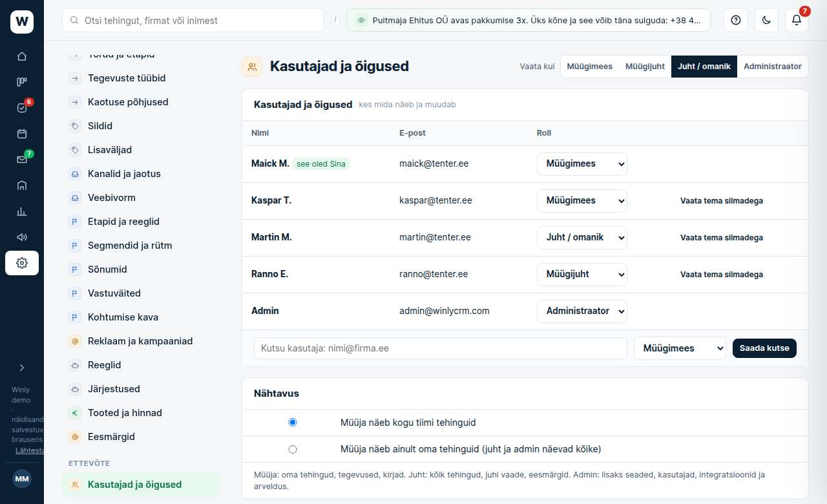Viewport: 827px width, 504px height.
Task: Select "Müüja näeb ainult oma tehinguid" radio
Action: (293, 449)
